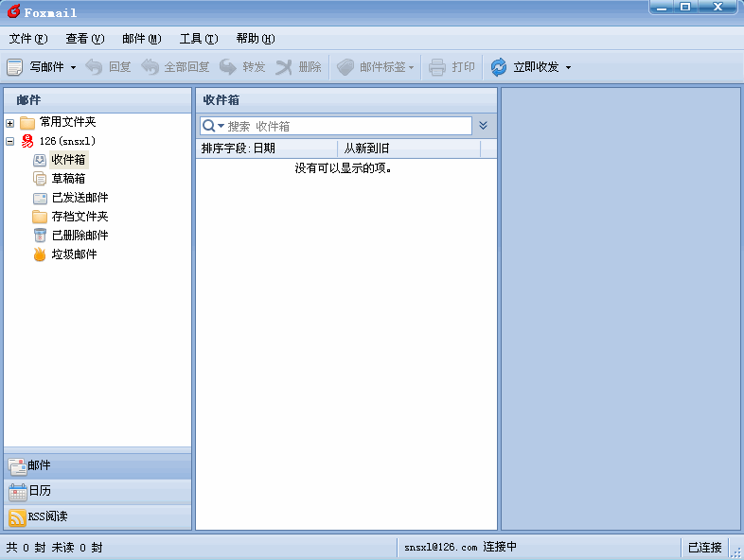Click the 打印 print toolbar button

tap(452, 67)
